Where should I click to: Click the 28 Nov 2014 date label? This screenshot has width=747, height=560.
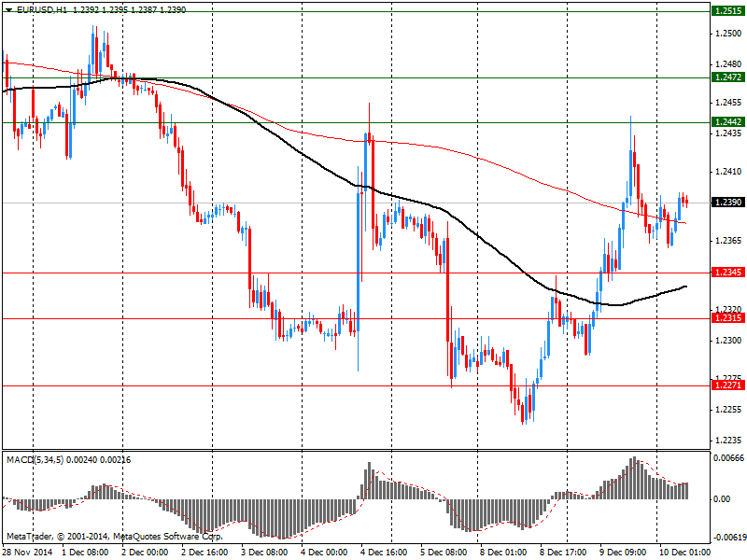point(28,553)
